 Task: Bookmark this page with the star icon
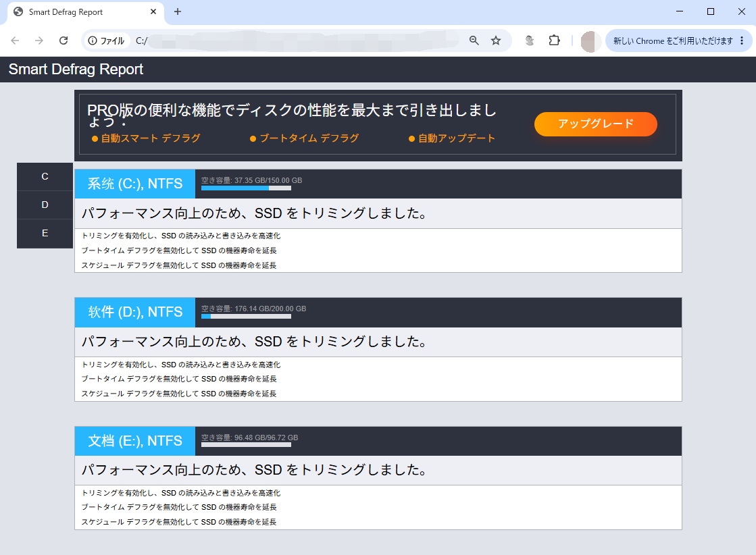click(496, 41)
